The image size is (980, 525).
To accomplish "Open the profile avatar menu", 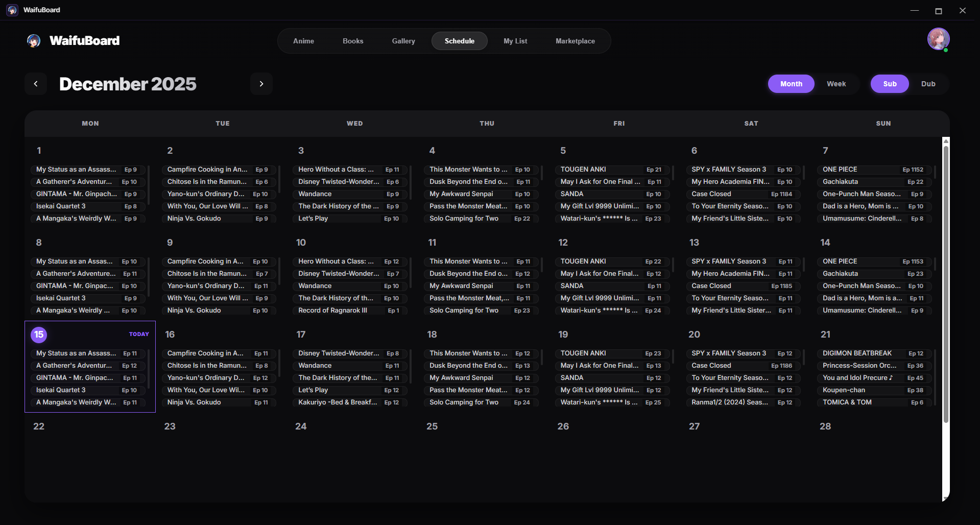I will click(938, 39).
